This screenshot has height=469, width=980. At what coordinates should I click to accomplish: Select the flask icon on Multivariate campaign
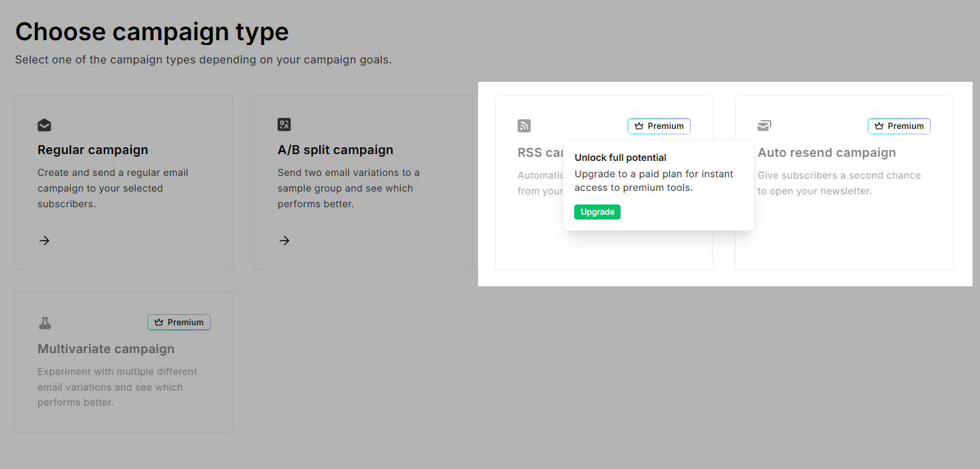click(x=44, y=322)
